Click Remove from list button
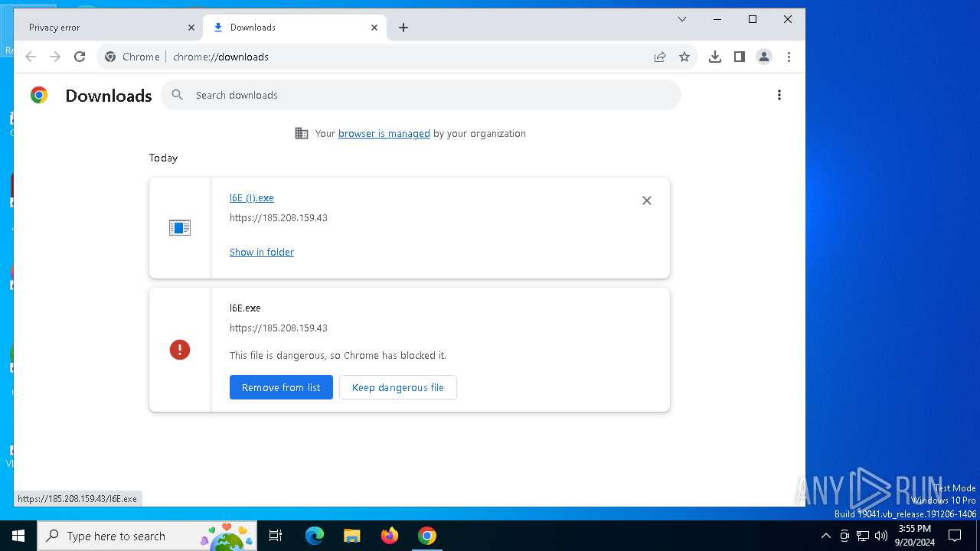980x551 pixels. [281, 387]
